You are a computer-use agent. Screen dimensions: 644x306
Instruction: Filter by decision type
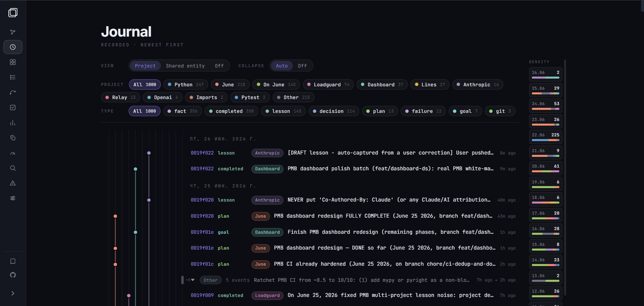click(334, 111)
